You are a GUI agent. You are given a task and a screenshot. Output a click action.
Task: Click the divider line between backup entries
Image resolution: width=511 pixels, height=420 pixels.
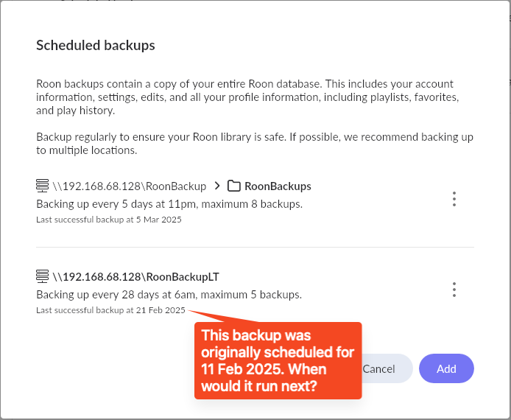[x=255, y=247]
